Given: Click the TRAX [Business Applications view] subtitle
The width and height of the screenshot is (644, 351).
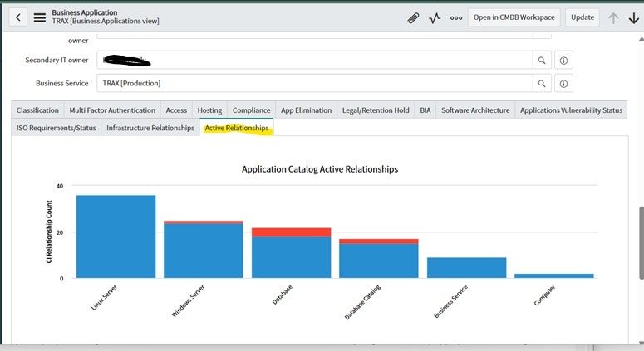Looking at the screenshot, I should coord(106,21).
